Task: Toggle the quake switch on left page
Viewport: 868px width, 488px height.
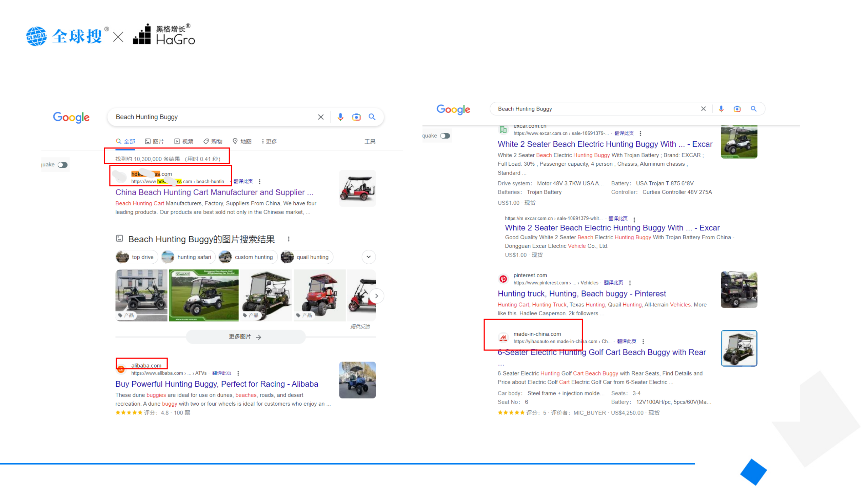Action: click(x=62, y=165)
